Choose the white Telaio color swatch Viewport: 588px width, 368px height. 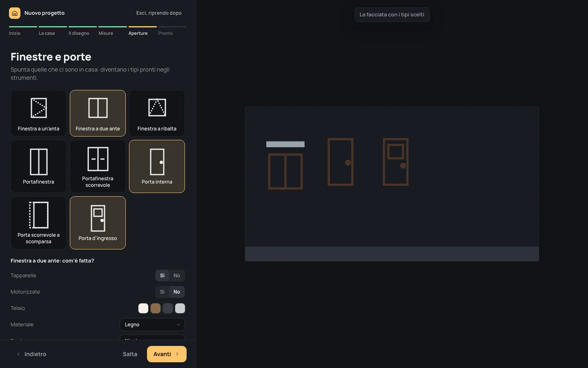[x=143, y=308]
